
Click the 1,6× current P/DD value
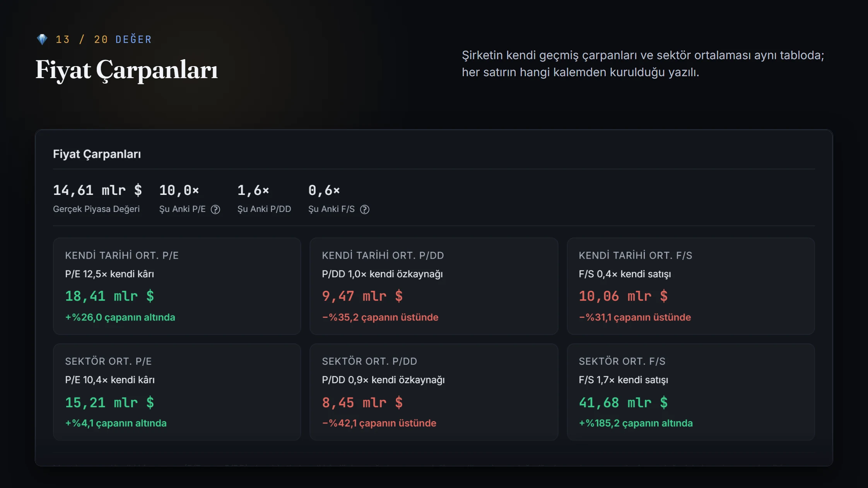(253, 190)
